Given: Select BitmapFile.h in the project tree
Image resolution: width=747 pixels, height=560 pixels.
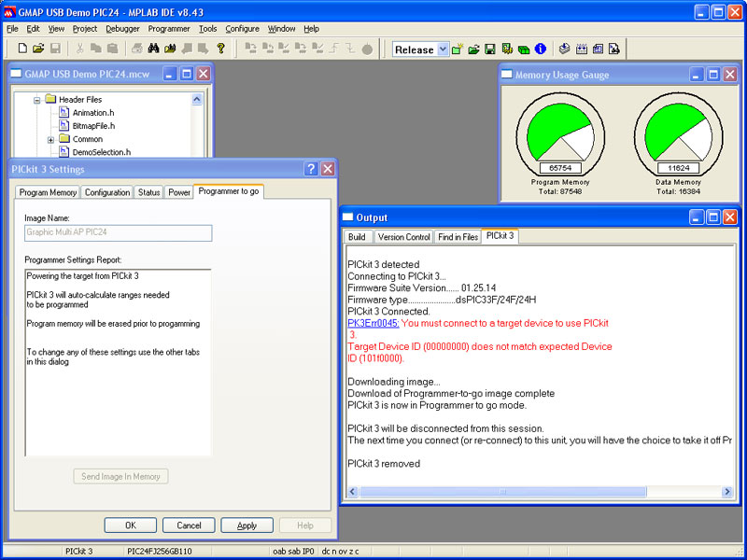Looking at the screenshot, I should [93, 126].
